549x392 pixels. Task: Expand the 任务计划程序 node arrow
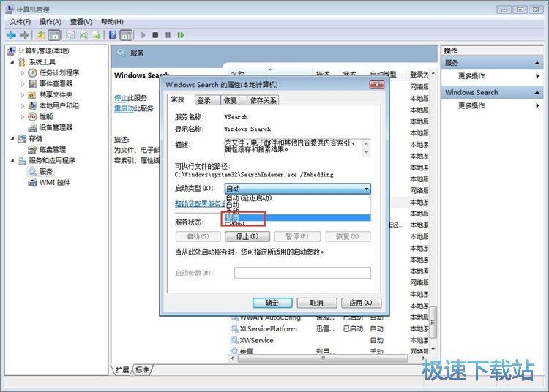(23, 72)
